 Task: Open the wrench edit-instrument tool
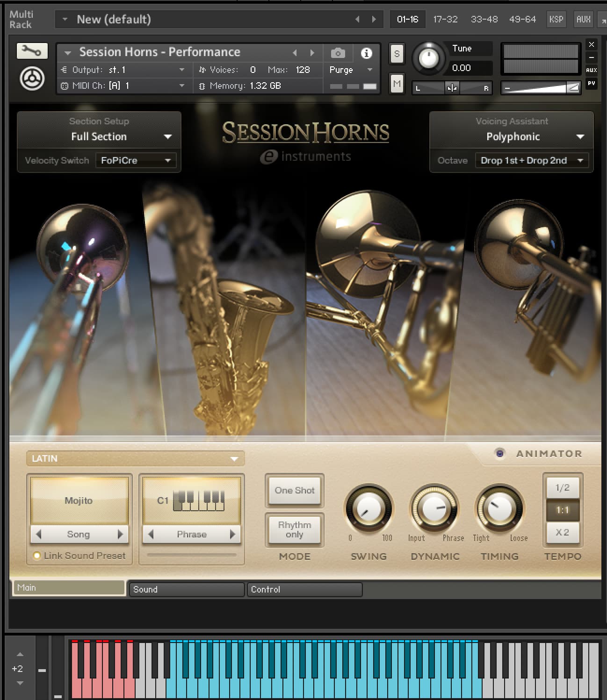point(32,51)
